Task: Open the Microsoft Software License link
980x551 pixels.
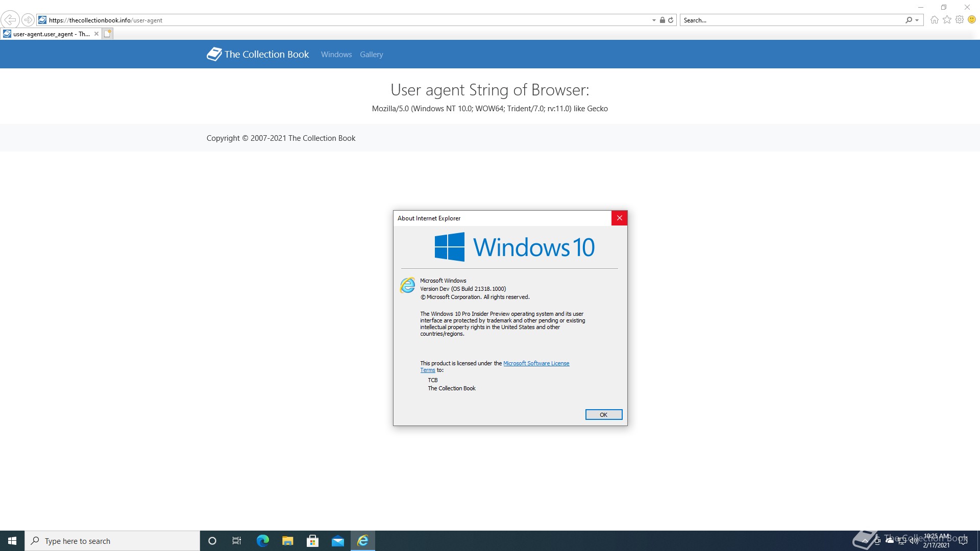Action: (x=536, y=363)
